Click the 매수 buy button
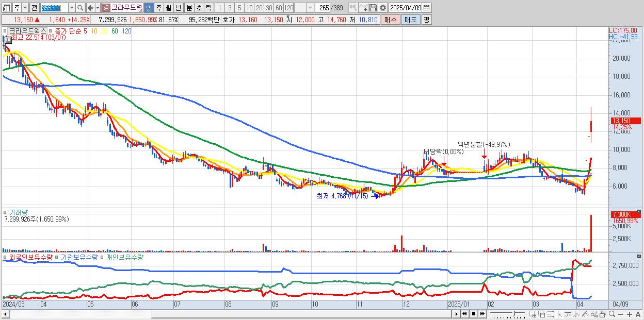Image resolution: width=644 pixels, height=320 pixels. [x=391, y=20]
